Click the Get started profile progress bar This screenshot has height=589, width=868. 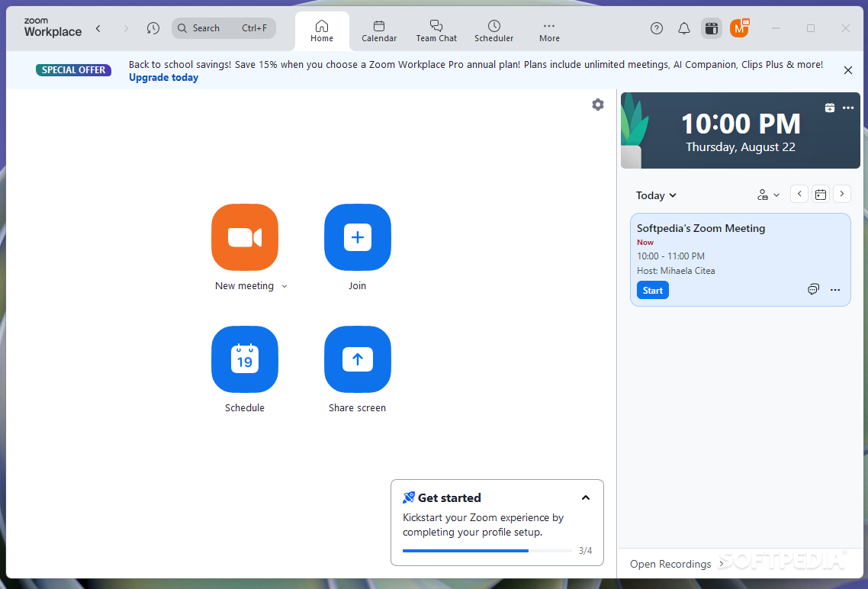coord(487,551)
